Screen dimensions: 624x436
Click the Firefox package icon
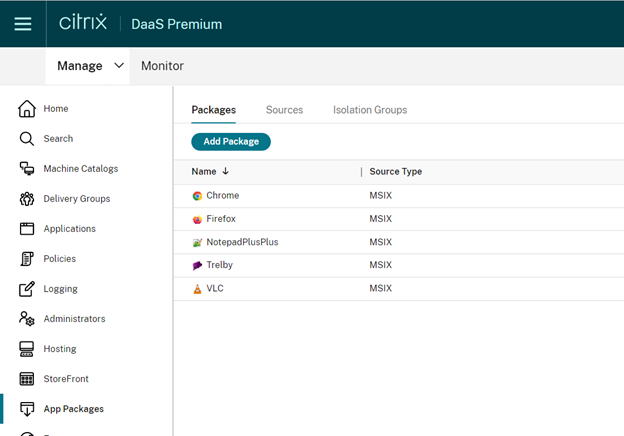(x=197, y=219)
